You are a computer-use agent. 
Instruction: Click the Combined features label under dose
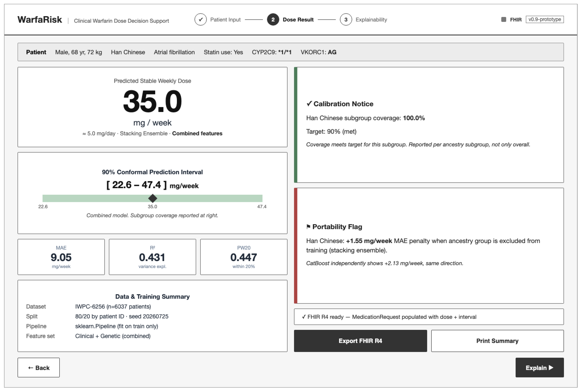[x=197, y=133]
